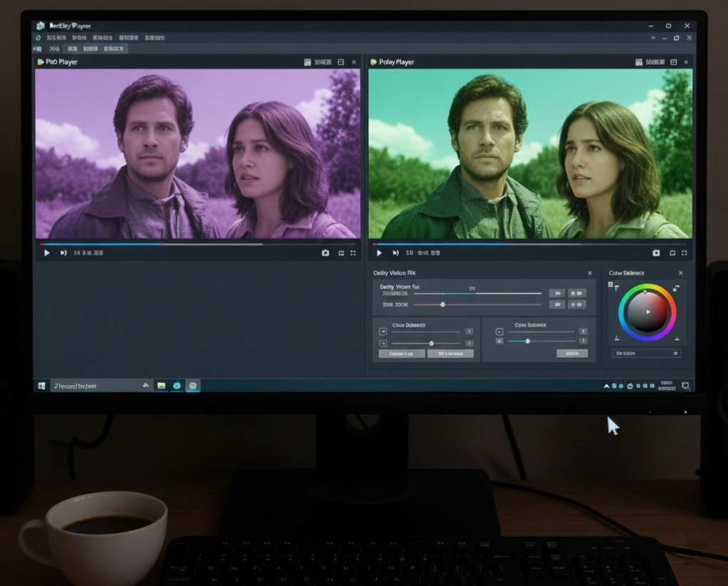Open the dropdown field below the color wheel

point(646,354)
